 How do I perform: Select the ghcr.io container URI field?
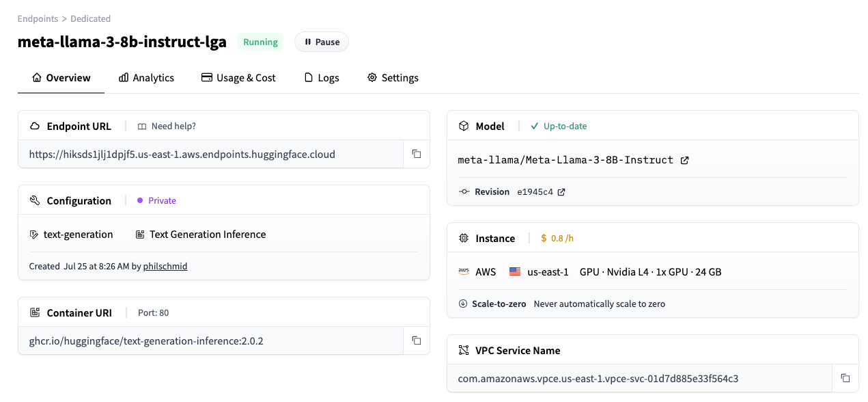[210, 340]
